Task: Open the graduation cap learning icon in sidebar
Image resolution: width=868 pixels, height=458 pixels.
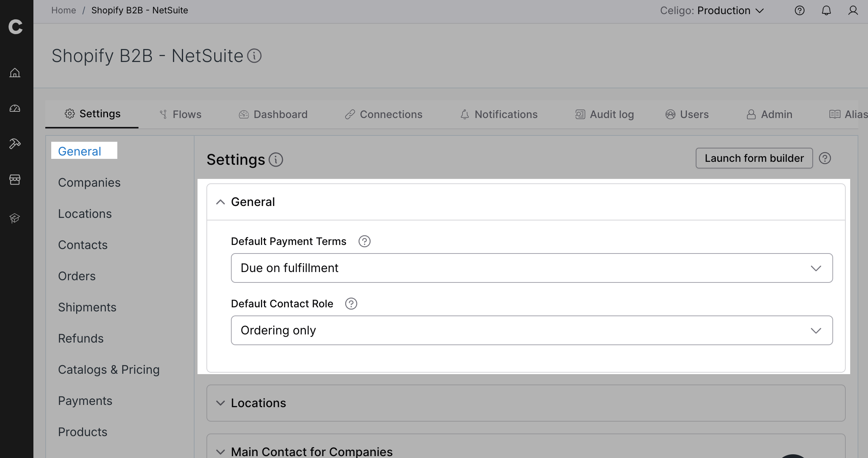Action: click(x=15, y=218)
